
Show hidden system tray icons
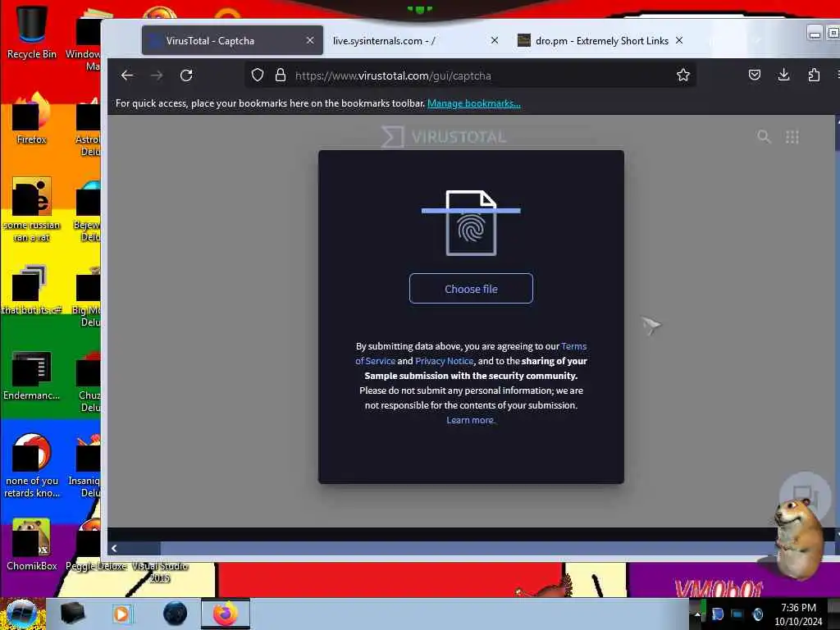coord(697,614)
